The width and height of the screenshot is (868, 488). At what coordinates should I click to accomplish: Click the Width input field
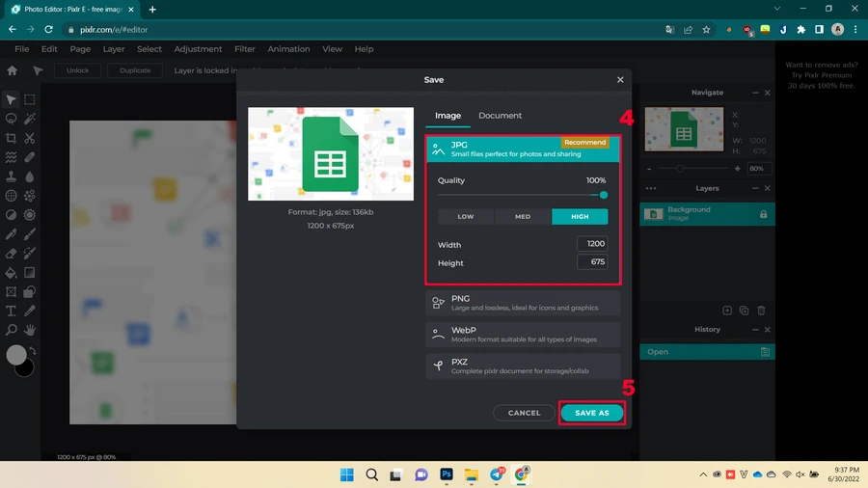click(592, 243)
